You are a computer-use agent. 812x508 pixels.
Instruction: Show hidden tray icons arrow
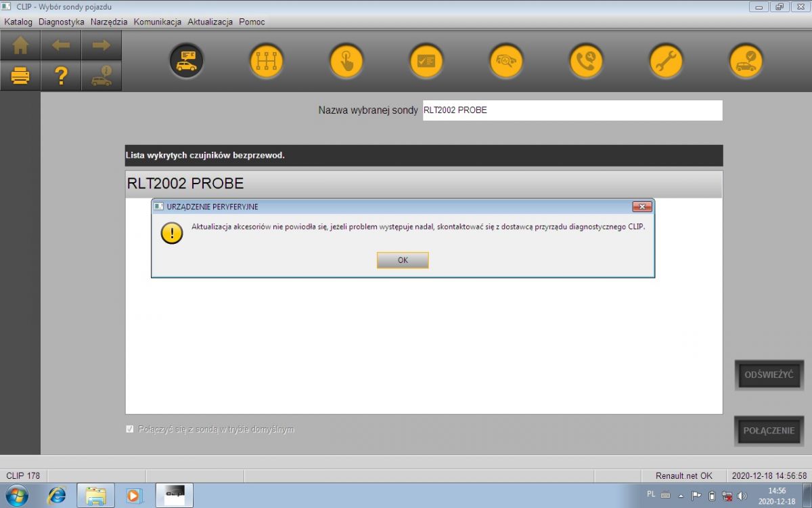click(x=681, y=495)
